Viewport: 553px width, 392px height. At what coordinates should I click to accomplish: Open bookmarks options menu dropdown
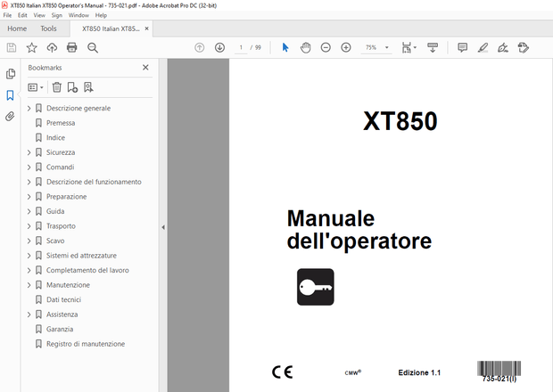coord(36,87)
